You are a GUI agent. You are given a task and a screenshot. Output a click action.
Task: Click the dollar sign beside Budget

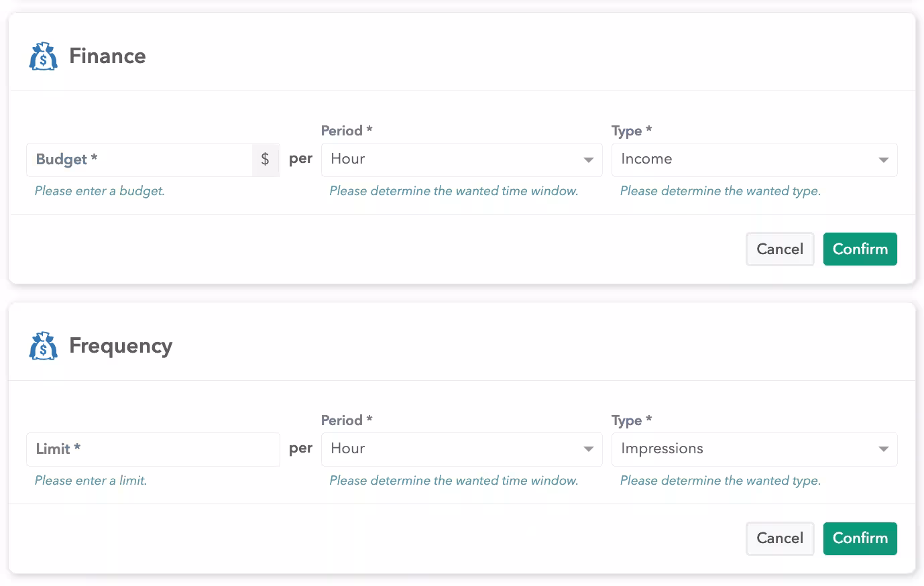coord(266,160)
